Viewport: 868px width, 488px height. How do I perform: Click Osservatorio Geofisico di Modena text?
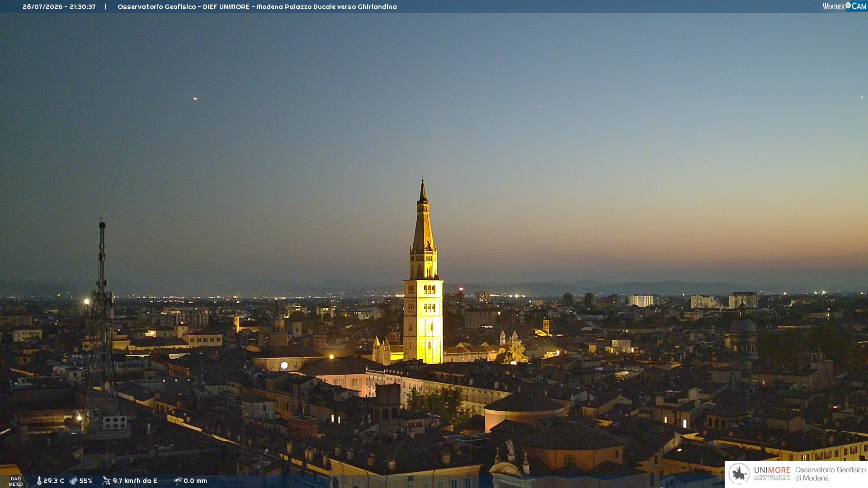click(x=830, y=474)
